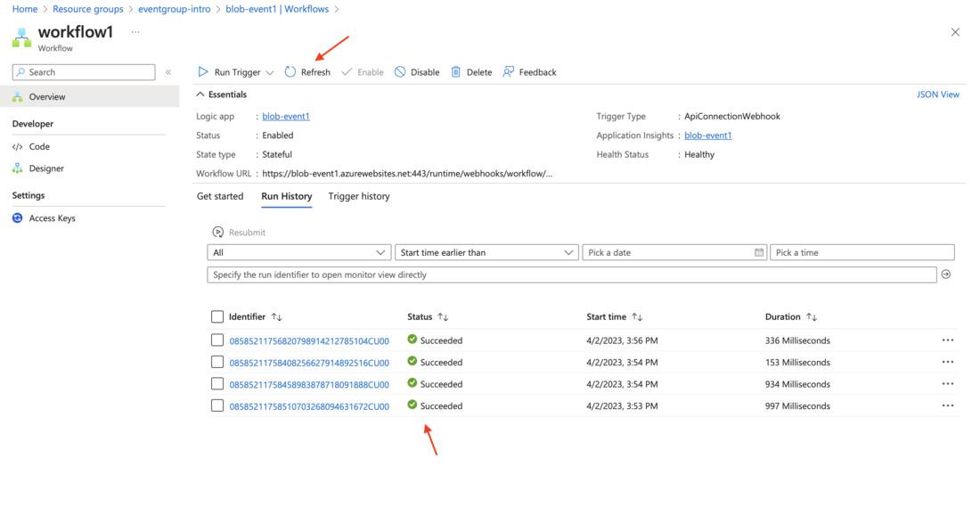Go to Home in breadcrumb
The height and width of the screenshot is (508, 980).
coord(25,9)
